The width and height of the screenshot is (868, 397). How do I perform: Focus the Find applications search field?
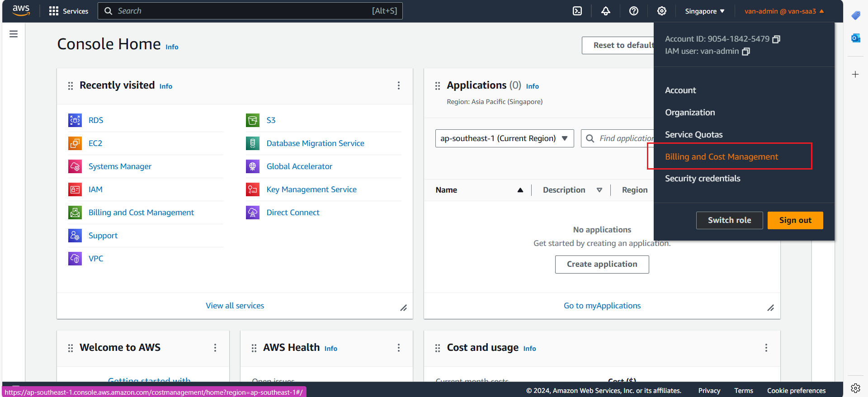(x=618, y=138)
